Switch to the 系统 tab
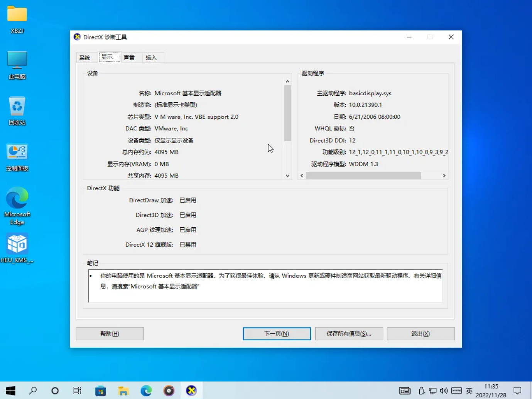The image size is (532, 399). click(x=86, y=57)
